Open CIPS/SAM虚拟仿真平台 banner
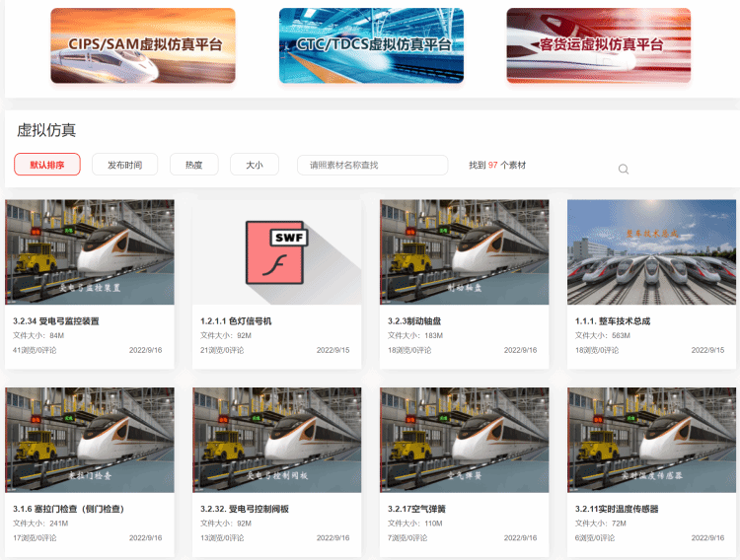The width and height of the screenshot is (740, 560). point(143,45)
